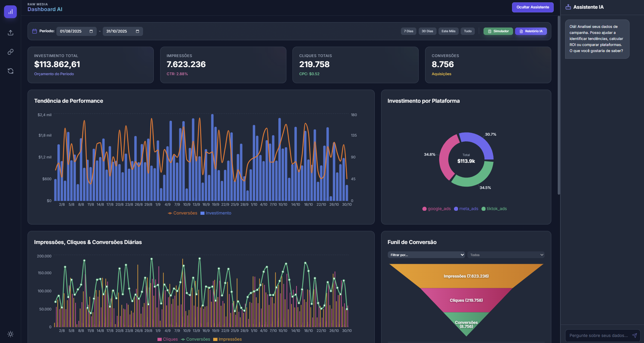Viewport: 644px width, 343px height.
Task: Click the Conversões card value 8.756
Action: 443,64
